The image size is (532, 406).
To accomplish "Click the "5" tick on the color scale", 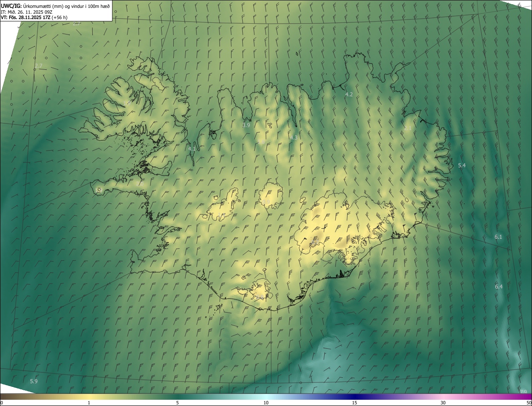I will (x=177, y=403).
